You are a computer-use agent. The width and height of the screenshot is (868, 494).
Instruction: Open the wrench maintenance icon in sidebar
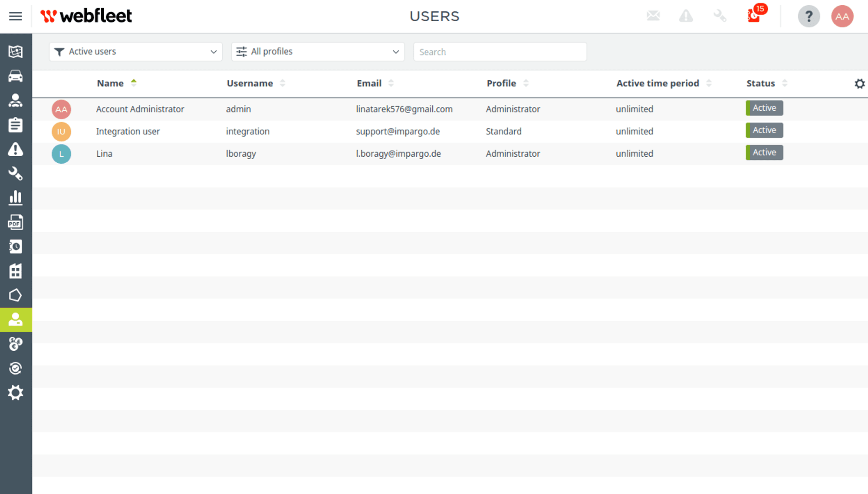16,174
